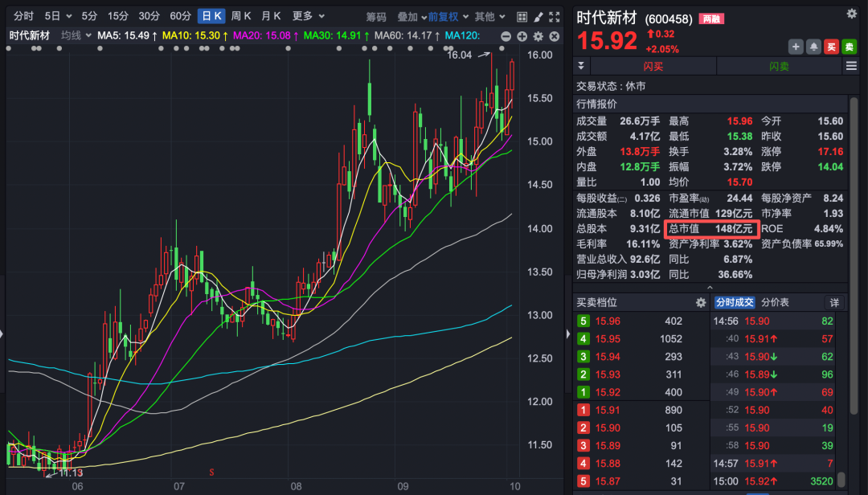
Task: Open the chart drawing brush tool
Action: (538, 16)
